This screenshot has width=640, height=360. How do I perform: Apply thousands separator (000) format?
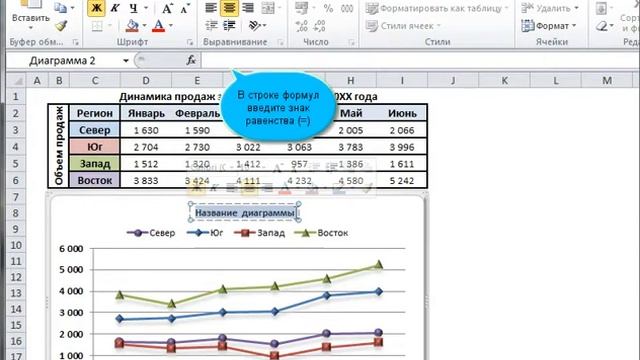pos(347,8)
